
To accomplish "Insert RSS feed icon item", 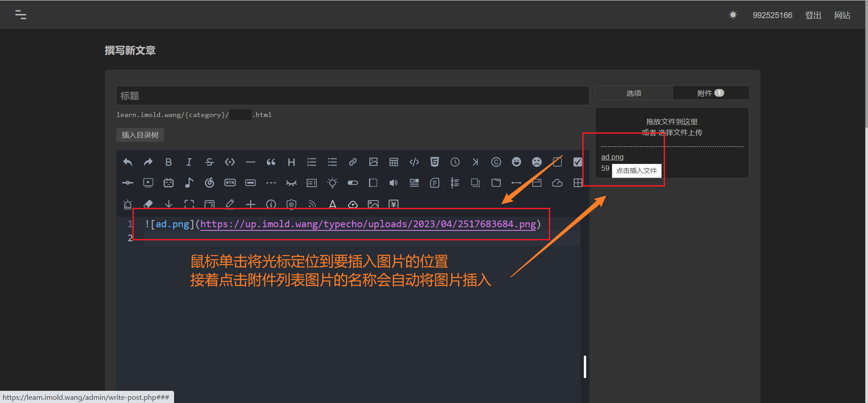I will point(312,204).
